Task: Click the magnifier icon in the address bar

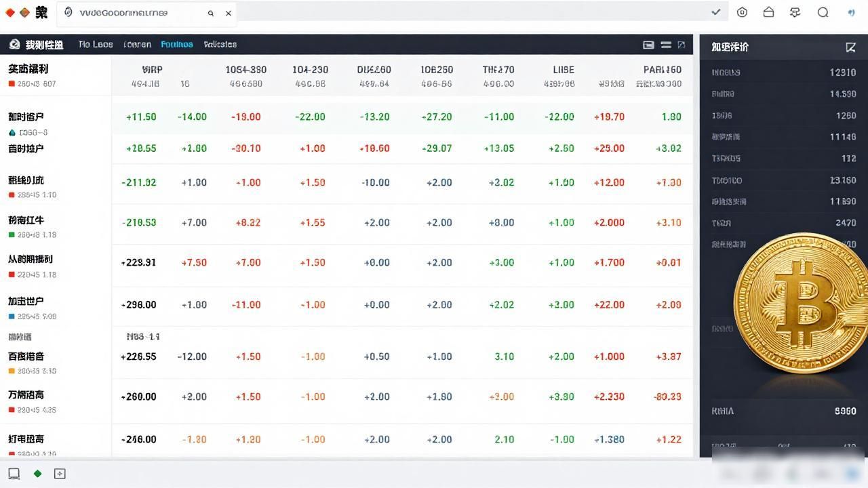Action: pos(211,13)
